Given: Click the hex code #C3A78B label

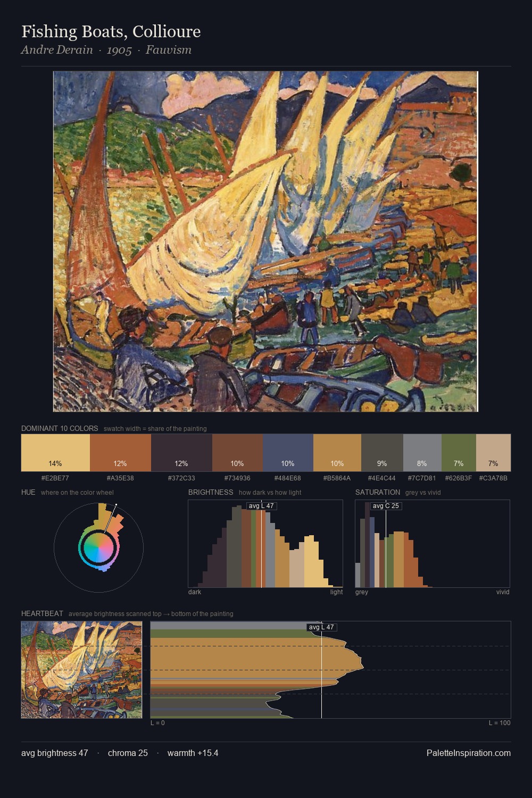Looking at the screenshot, I should click(x=493, y=478).
